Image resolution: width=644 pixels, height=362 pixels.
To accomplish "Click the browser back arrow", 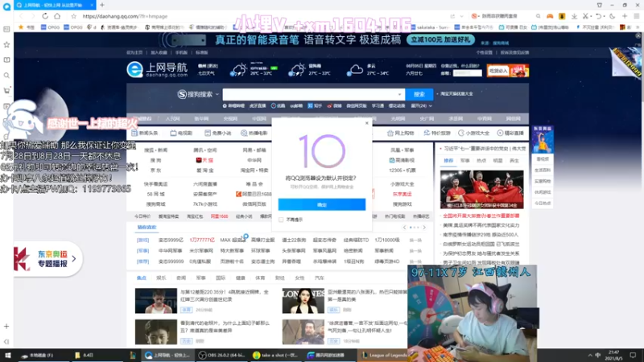I will (22, 16).
